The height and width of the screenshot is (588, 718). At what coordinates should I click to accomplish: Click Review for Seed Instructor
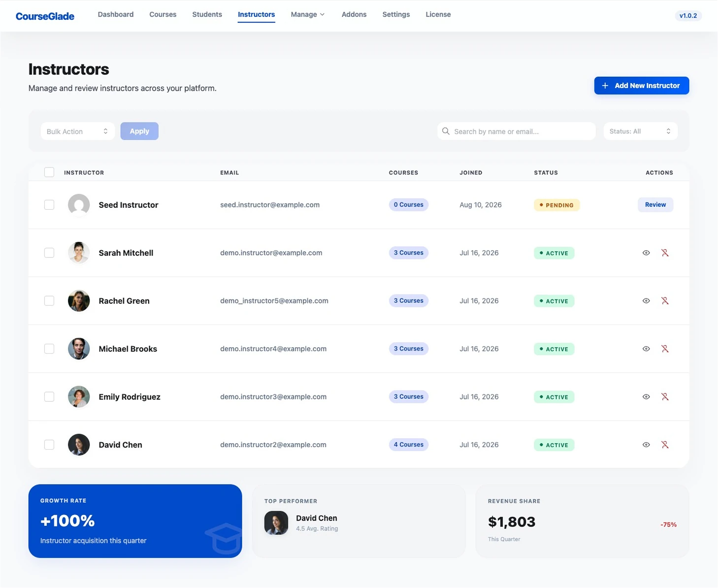655,205
